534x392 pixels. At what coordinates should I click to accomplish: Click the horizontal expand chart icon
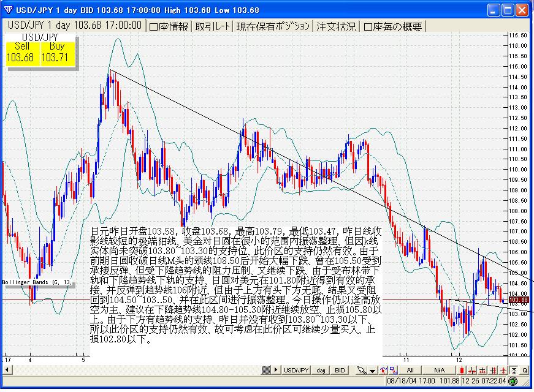[x=493, y=370]
